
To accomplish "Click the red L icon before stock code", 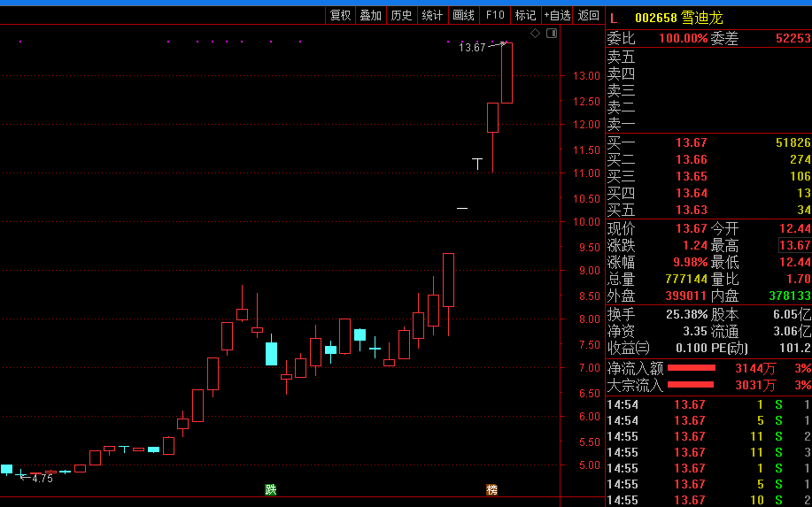I will tap(614, 17).
